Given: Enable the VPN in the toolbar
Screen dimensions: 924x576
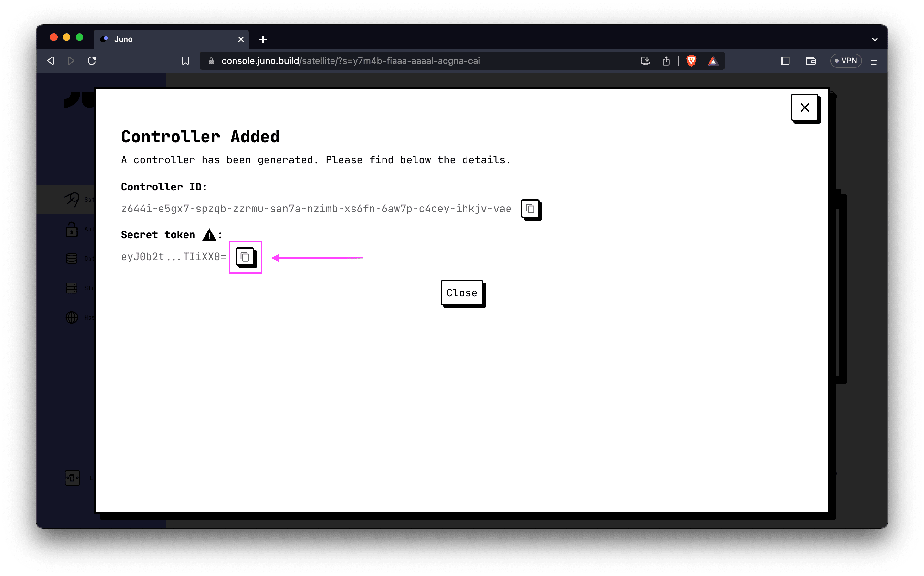Looking at the screenshot, I should (845, 61).
